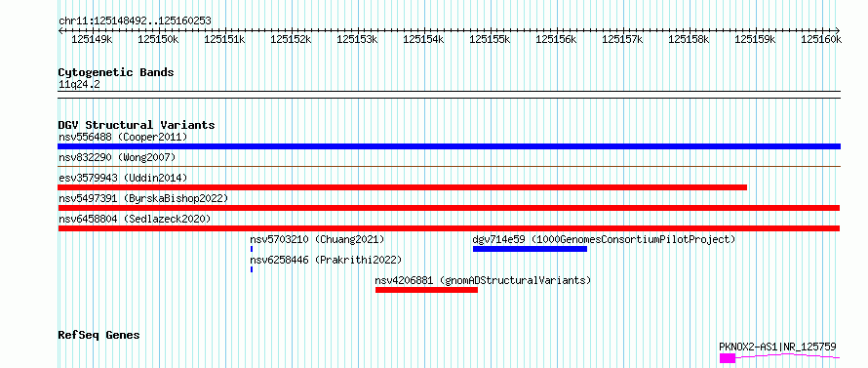
Task: Click the 125156k ruler label
Action: (557, 39)
